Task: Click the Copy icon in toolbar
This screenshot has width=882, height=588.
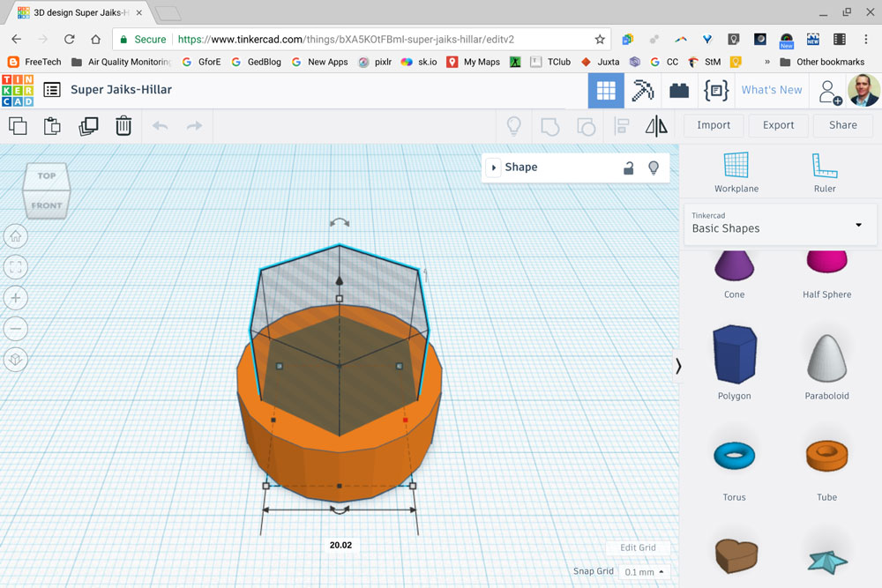Action: tap(18, 126)
